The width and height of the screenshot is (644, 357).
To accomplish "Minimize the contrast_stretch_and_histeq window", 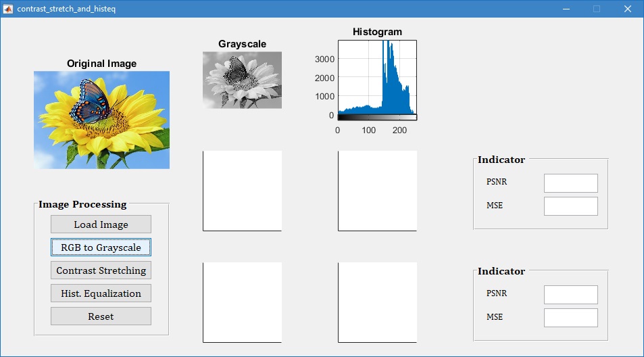I will (x=566, y=9).
